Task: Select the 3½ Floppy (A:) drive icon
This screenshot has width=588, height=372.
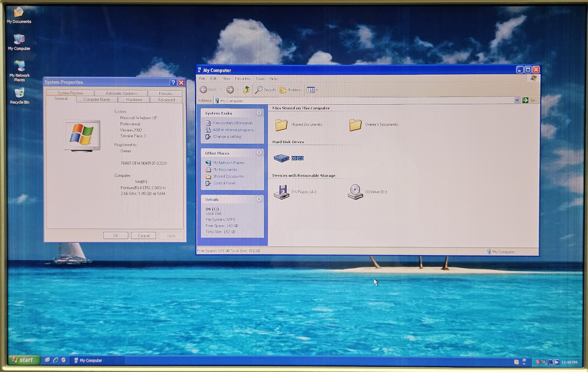Action: click(282, 192)
